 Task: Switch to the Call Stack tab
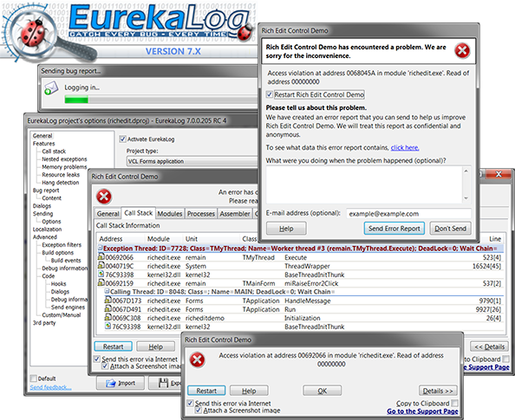138,213
